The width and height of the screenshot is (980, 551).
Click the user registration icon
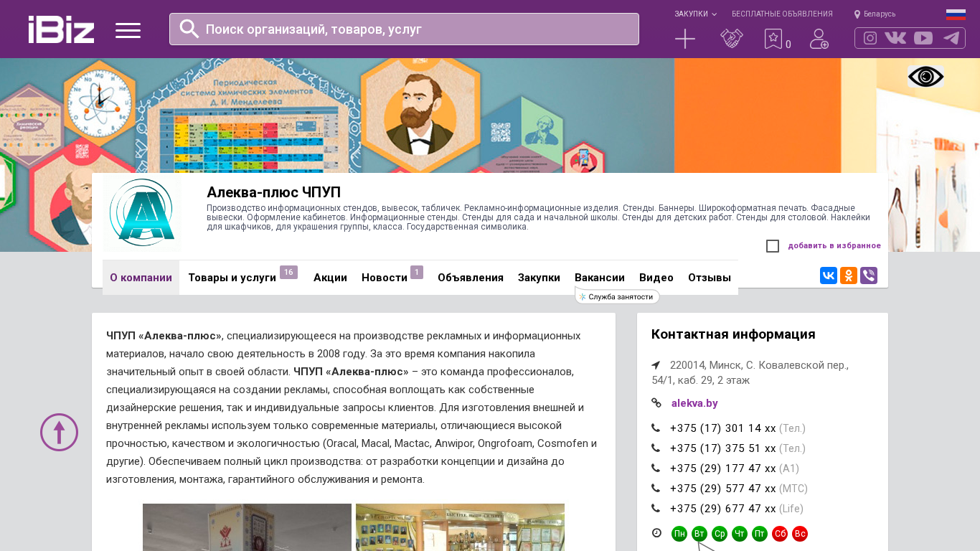click(x=819, y=39)
